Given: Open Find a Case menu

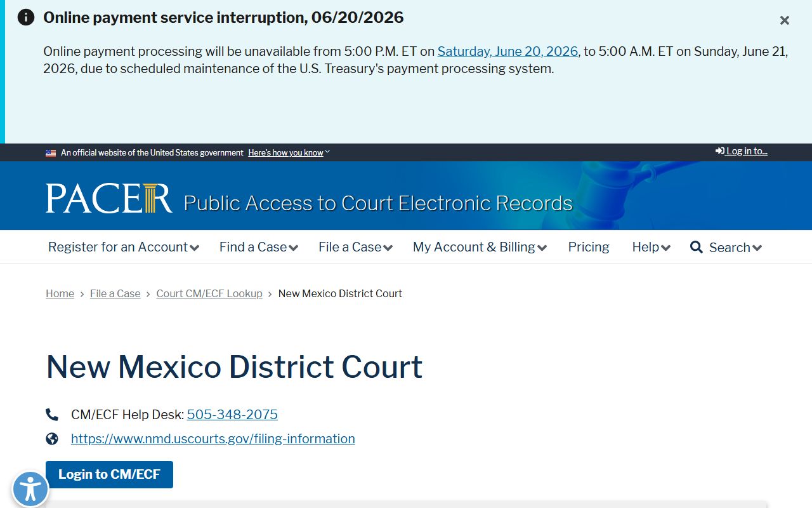Looking at the screenshot, I should tap(259, 247).
